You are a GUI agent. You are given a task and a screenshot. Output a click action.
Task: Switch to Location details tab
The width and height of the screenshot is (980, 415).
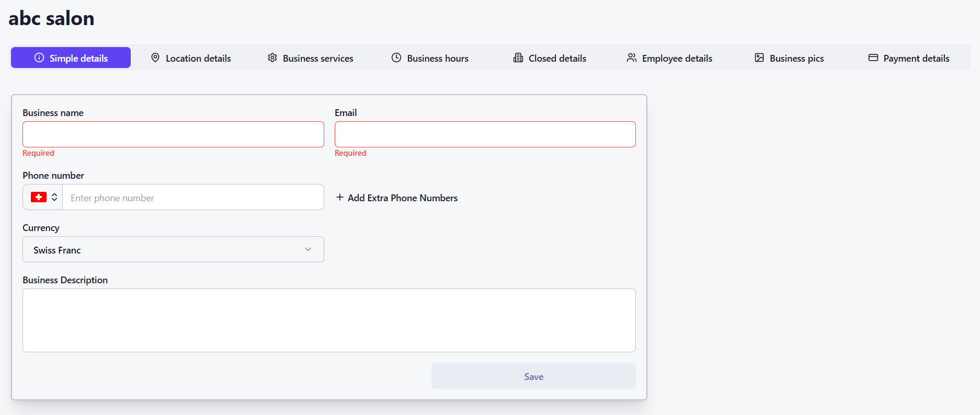coord(191,57)
